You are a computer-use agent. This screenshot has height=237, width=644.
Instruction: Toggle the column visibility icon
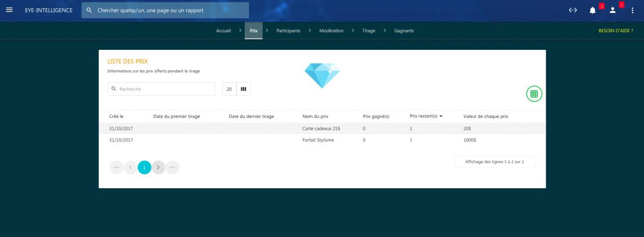click(244, 89)
